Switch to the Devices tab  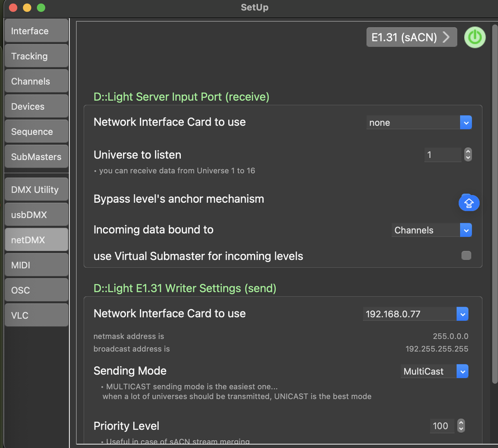point(36,106)
